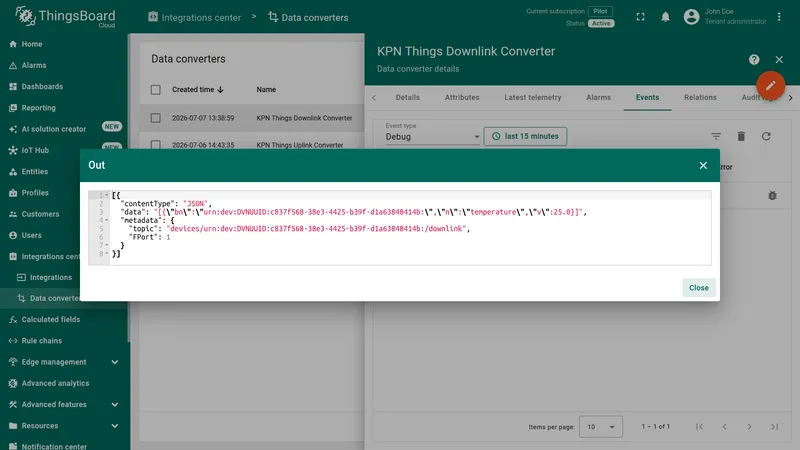The image size is (800, 450).
Task: Click the debug bug icon
Action: (x=772, y=195)
